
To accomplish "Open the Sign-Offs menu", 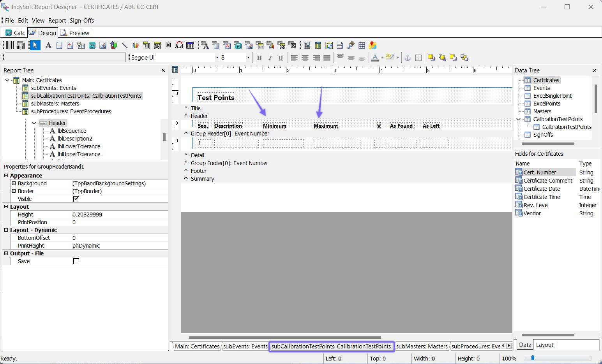I will pos(82,21).
